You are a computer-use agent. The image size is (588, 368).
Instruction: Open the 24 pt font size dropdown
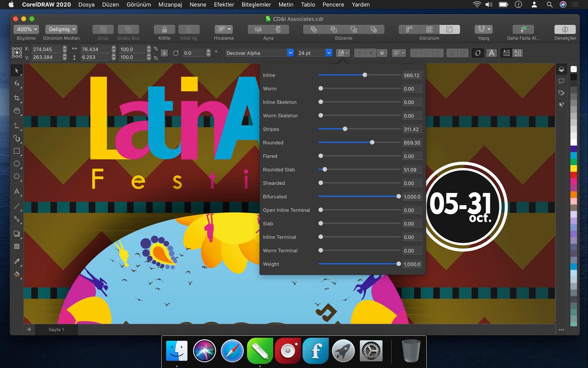(329, 53)
